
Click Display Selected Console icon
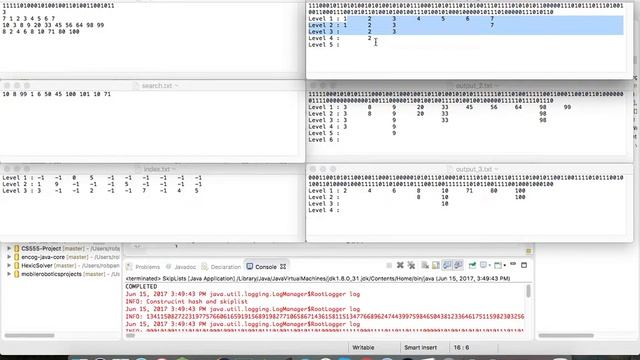[x=483, y=265]
